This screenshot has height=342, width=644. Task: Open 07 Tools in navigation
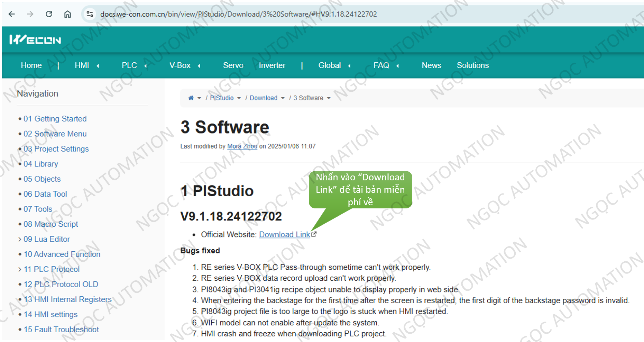tap(38, 209)
